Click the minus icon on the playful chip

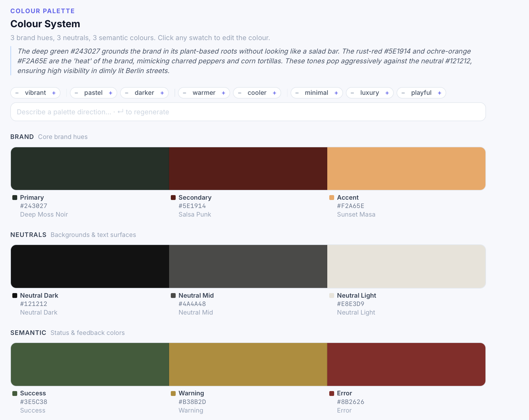point(403,93)
